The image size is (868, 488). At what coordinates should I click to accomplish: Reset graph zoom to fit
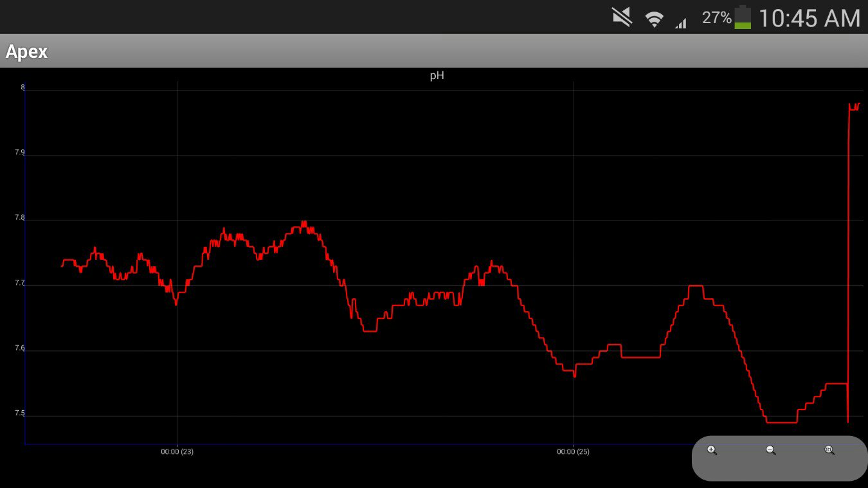click(829, 450)
